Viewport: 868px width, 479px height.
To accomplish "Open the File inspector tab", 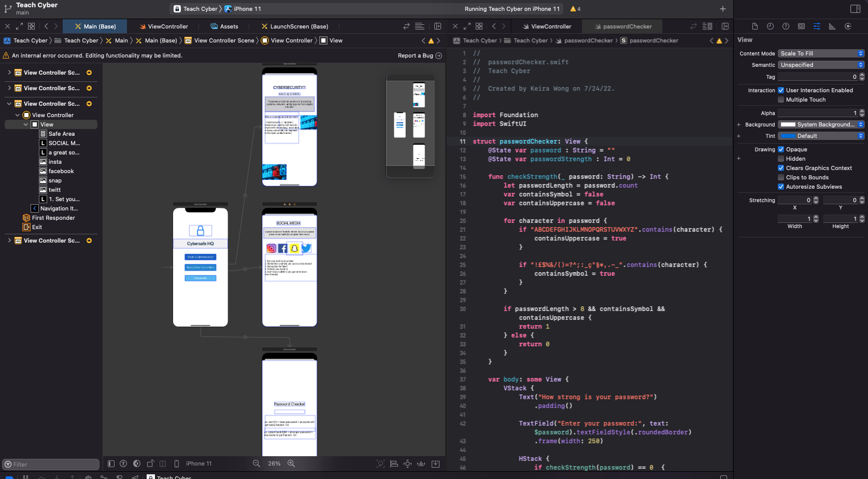I will click(x=755, y=26).
